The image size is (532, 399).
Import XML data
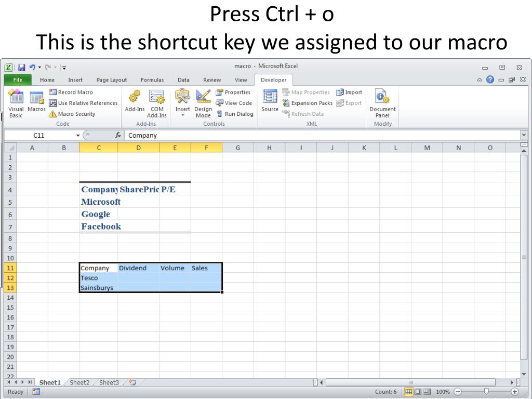tap(349, 92)
